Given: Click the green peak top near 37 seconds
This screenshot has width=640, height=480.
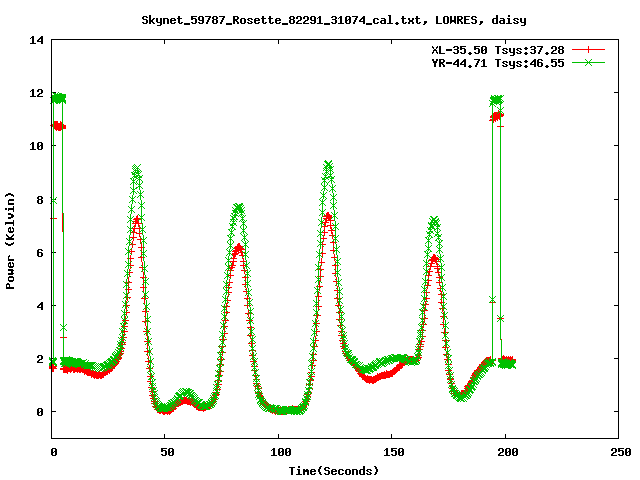Looking at the screenshot, I should [x=136, y=169].
